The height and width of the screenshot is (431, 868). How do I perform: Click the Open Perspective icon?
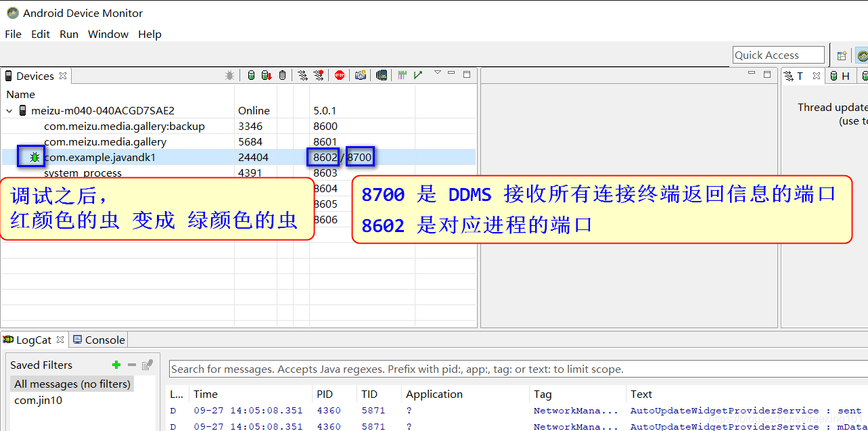pyautogui.click(x=842, y=56)
